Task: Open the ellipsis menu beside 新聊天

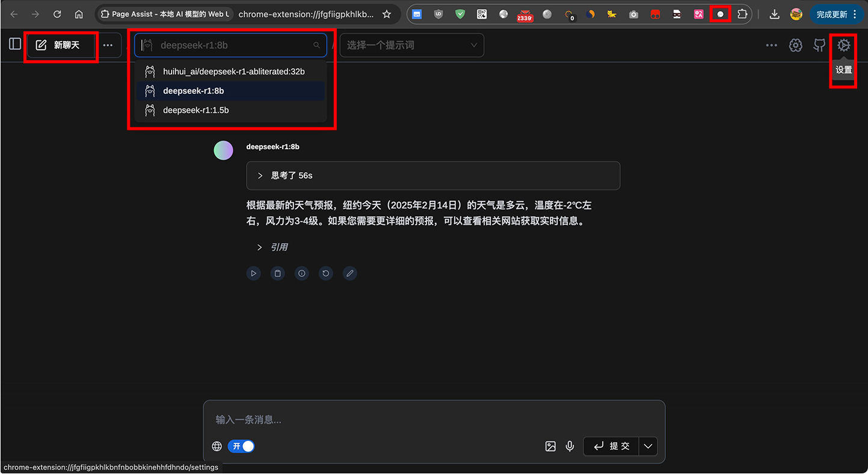Action: (108, 45)
